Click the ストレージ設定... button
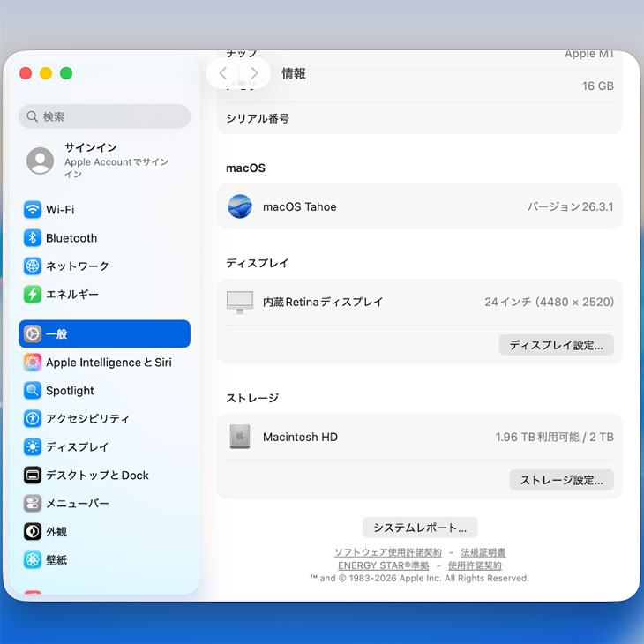The image size is (644, 644). pos(561,480)
